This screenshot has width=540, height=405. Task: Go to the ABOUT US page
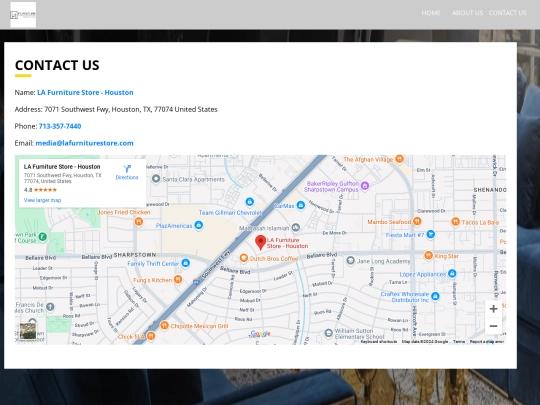467,13
